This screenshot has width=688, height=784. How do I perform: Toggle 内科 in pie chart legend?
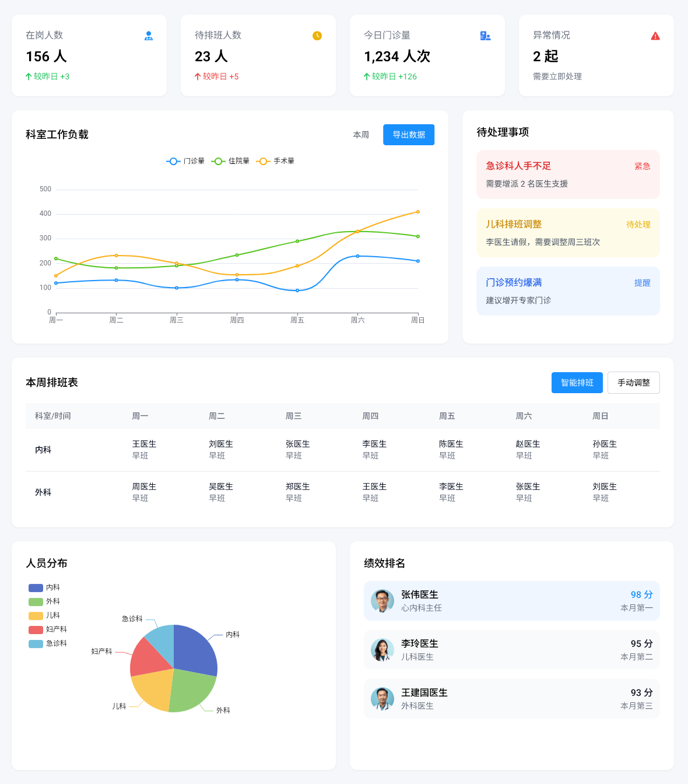click(44, 587)
